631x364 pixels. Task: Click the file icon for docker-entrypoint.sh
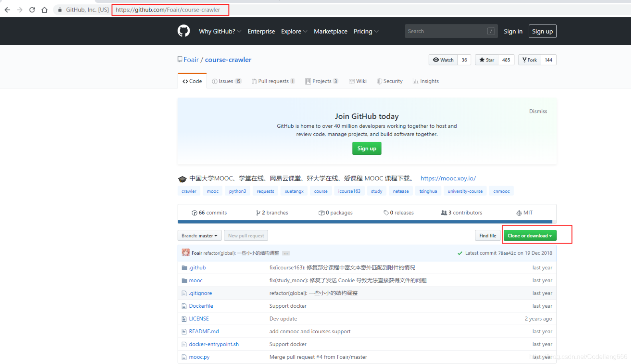pos(184,344)
